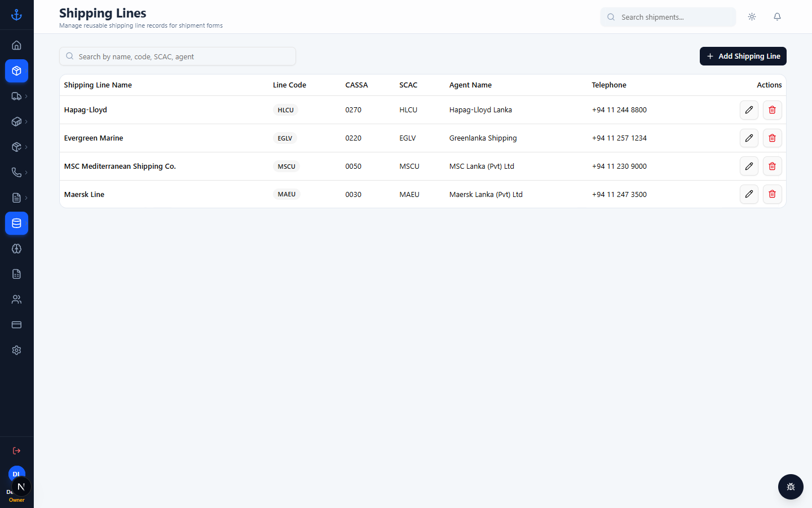Edit the Evergreen Marine row
The width and height of the screenshot is (812, 508).
pos(749,138)
